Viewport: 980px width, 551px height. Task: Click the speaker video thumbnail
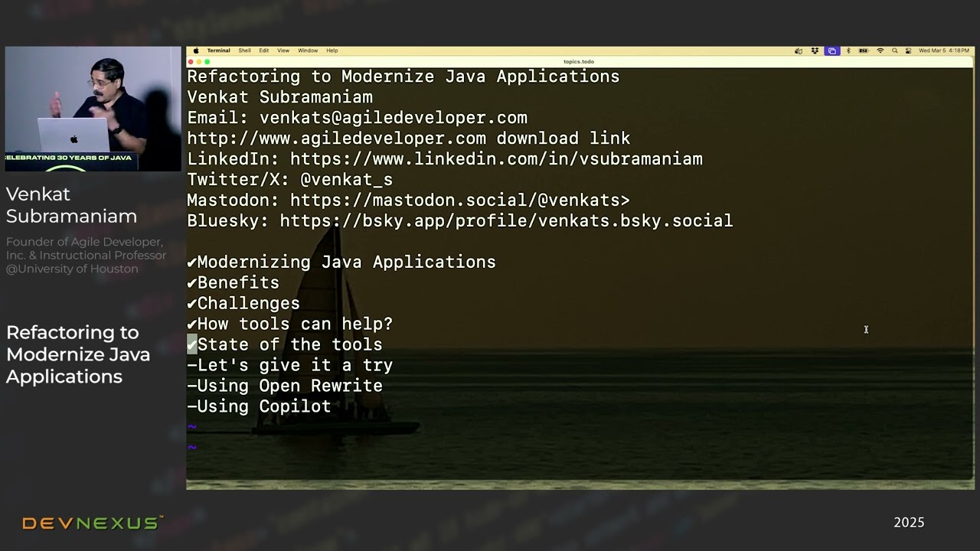pos(93,109)
